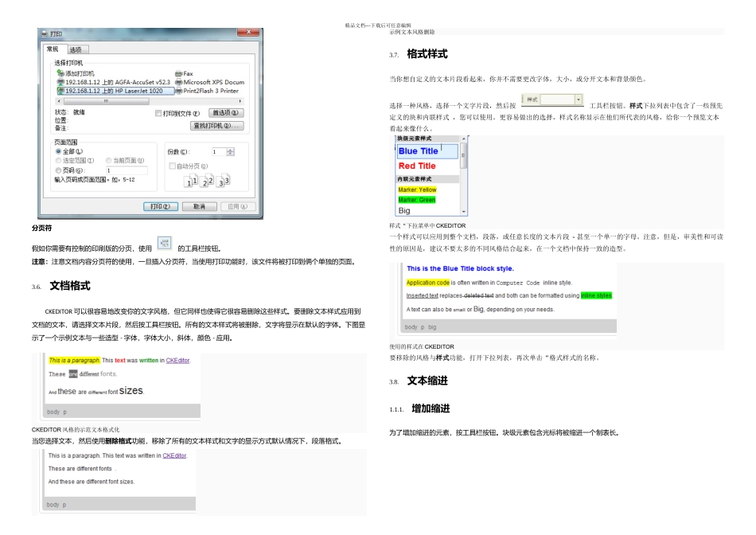Image resolution: width=756 pixels, height=535 pixels.
Task: Click the 'Application code' yellow highlighted text
Action: (x=427, y=283)
